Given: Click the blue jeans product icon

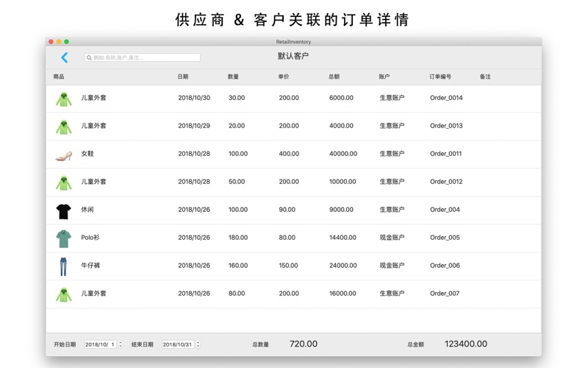Looking at the screenshot, I should pyautogui.click(x=64, y=266).
